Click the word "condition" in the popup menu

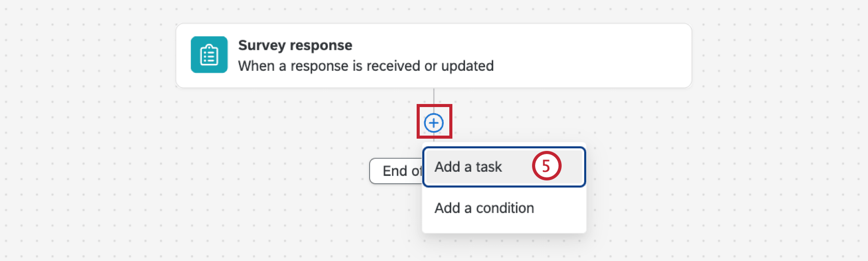click(x=505, y=208)
